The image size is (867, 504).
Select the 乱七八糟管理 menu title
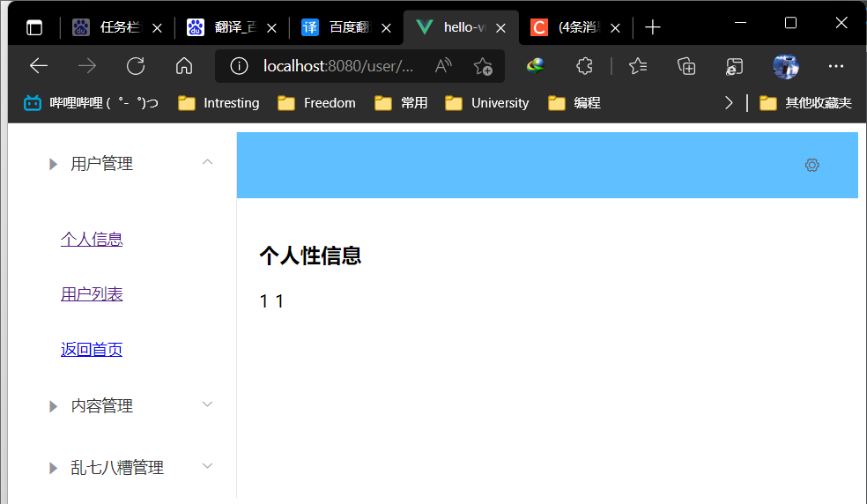pyautogui.click(x=117, y=468)
